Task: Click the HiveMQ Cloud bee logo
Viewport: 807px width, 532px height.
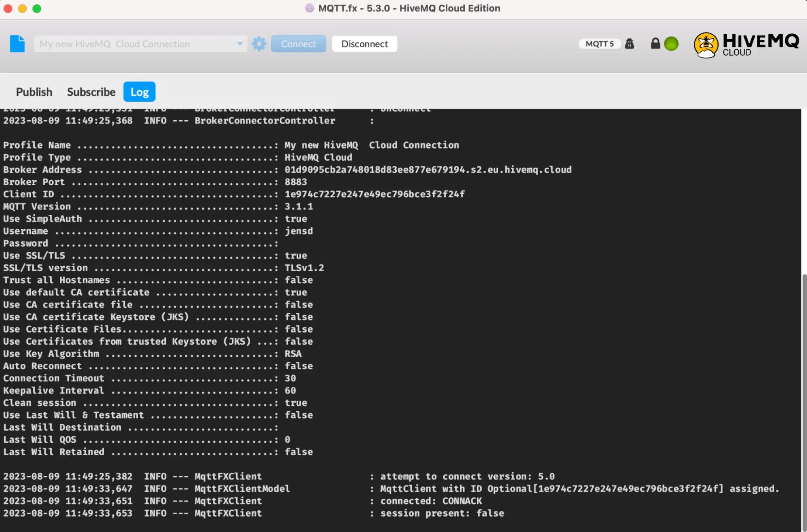Action: [x=746, y=45]
